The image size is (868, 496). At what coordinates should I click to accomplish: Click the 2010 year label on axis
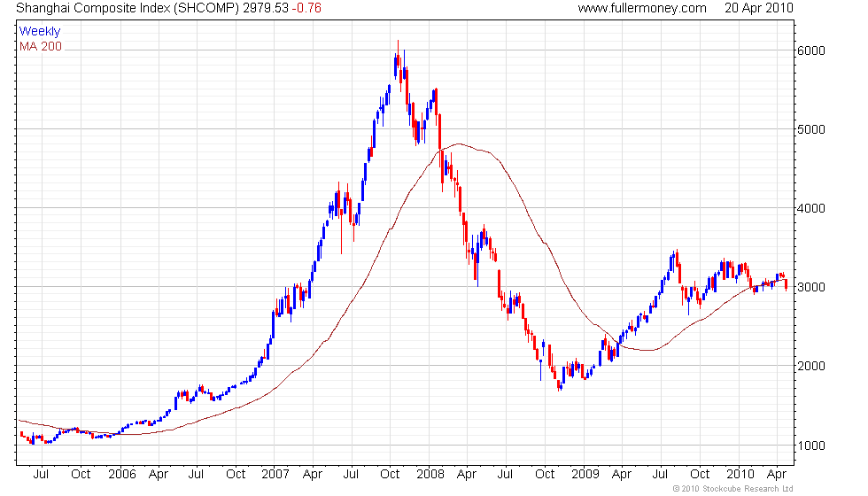pyautogui.click(x=740, y=474)
